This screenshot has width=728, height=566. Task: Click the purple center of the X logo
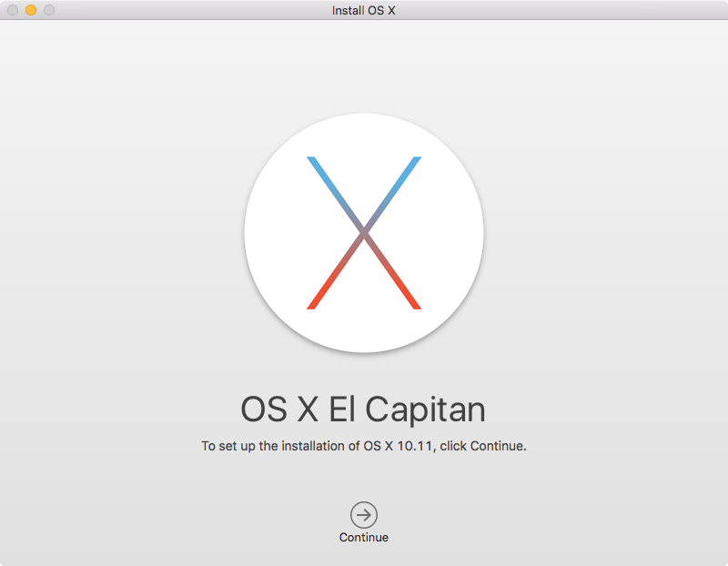point(364,233)
